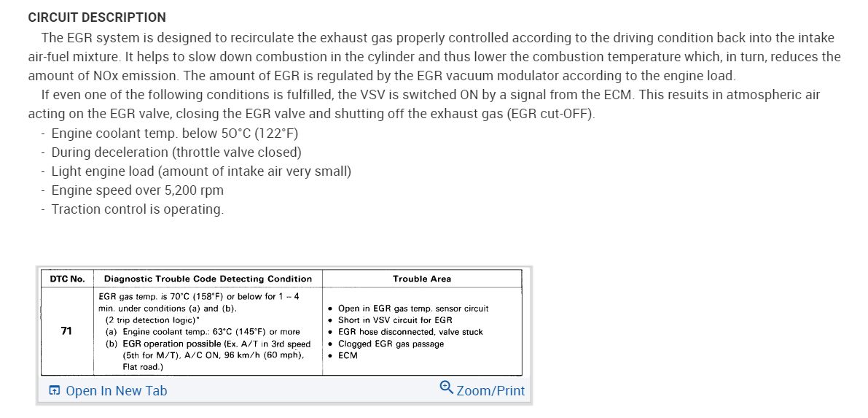Click the "Trouble Area" column header

(x=421, y=279)
